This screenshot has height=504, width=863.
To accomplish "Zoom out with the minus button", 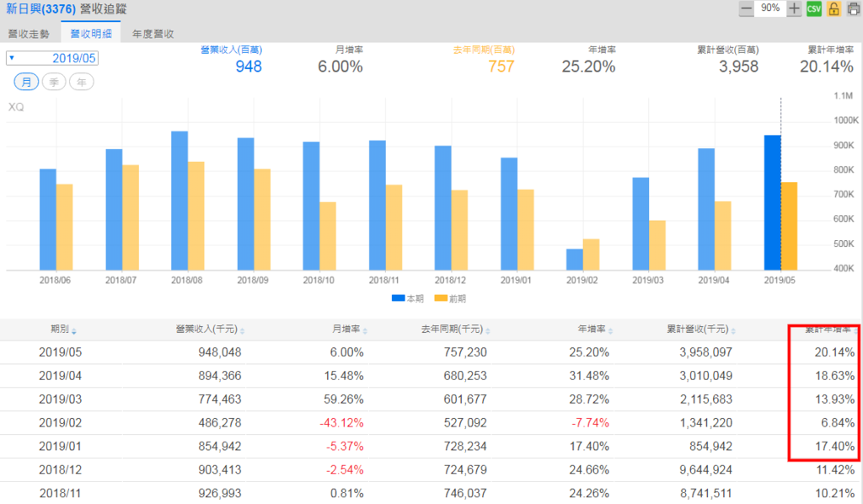I will [747, 8].
